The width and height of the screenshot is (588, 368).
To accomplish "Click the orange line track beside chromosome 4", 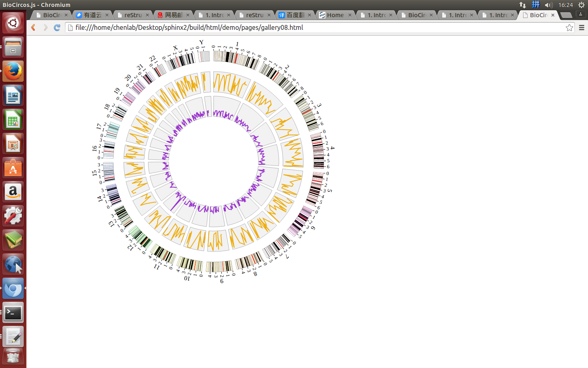I will pos(293,153).
